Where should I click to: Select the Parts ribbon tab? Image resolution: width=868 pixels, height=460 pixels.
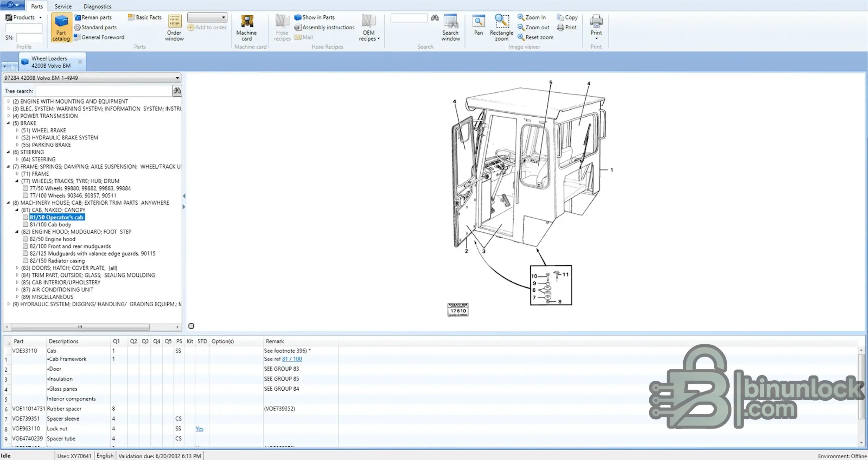click(x=37, y=6)
